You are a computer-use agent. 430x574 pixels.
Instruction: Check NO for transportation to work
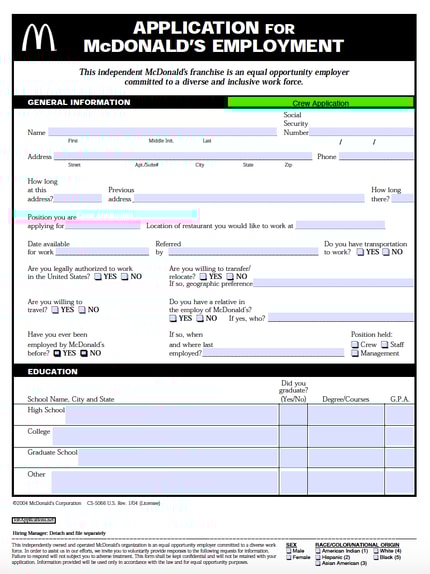(386, 252)
